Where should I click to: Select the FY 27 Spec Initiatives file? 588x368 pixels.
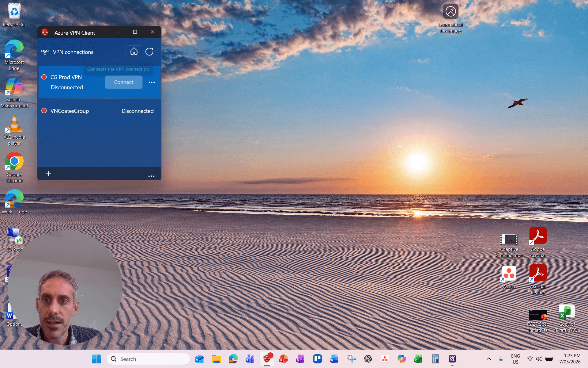[538, 321]
